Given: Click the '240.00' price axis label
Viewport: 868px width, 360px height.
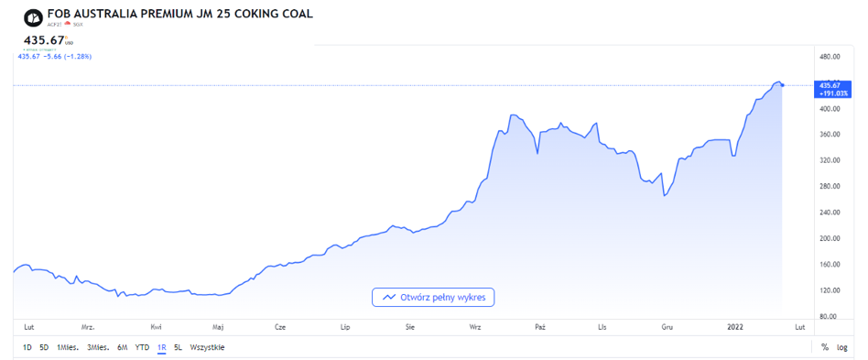Looking at the screenshot, I should point(830,213).
